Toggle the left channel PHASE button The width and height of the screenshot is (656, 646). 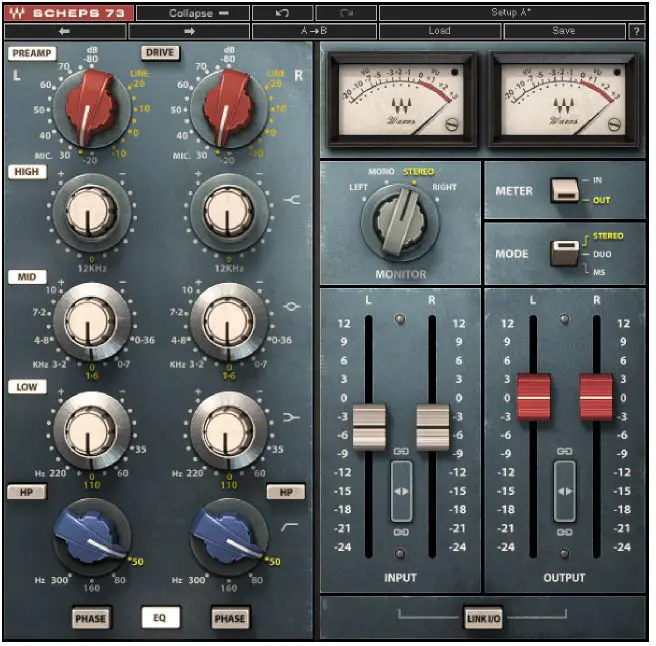pyautogui.click(x=91, y=618)
